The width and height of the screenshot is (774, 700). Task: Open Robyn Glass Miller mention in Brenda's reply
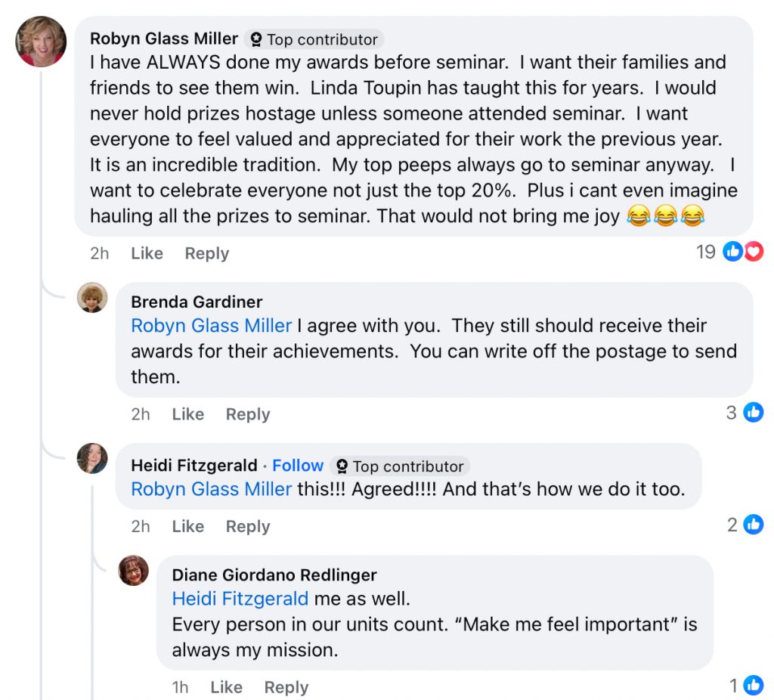click(x=211, y=326)
